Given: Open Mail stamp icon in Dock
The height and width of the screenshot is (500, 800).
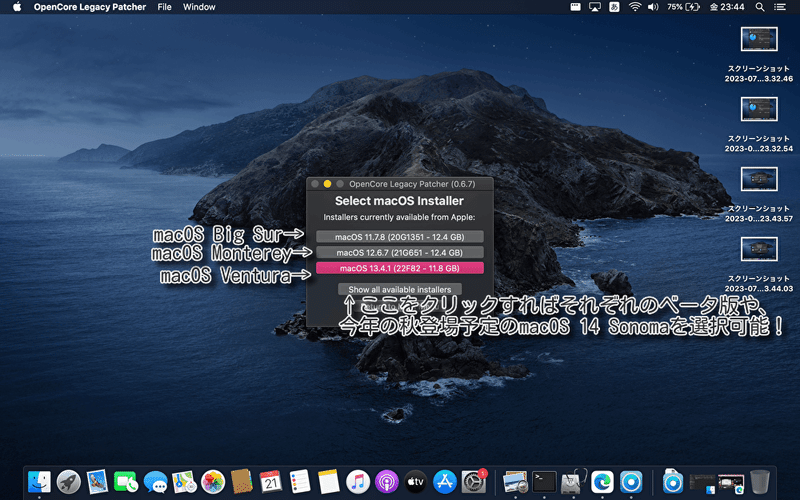Looking at the screenshot, I should coord(97,482).
